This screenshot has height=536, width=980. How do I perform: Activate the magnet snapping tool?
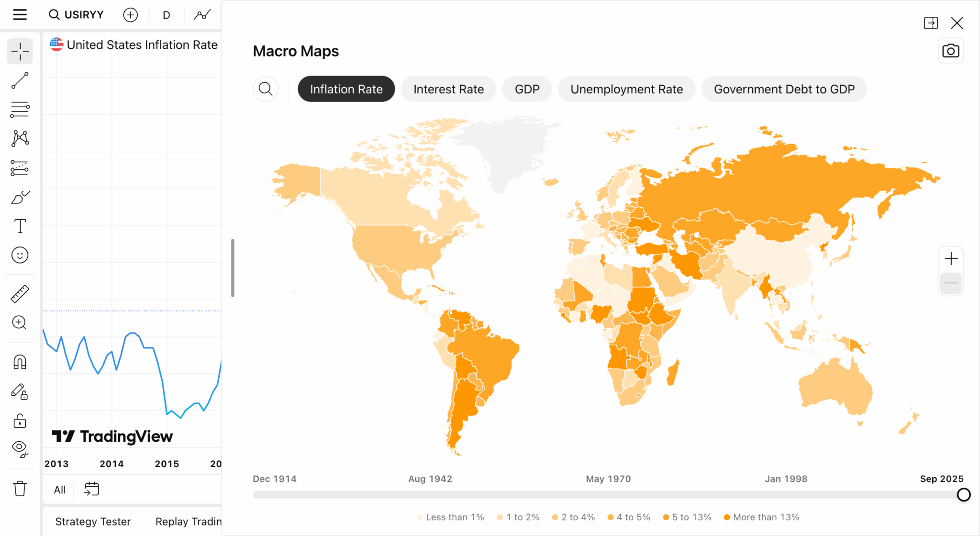tap(20, 362)
